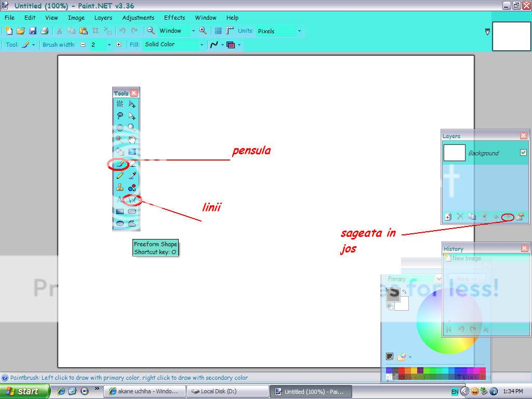
Task: Select the Ellipse shape tool
Action: click(120, 223)
